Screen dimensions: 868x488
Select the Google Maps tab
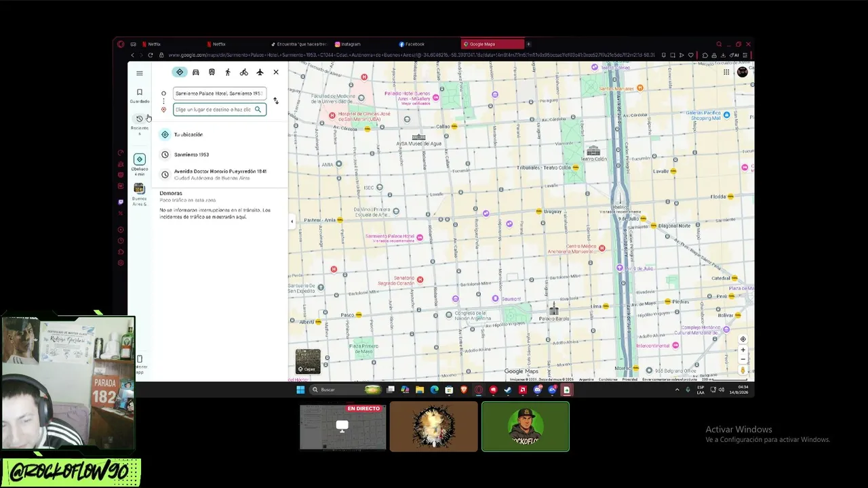[x=492, y=44]
